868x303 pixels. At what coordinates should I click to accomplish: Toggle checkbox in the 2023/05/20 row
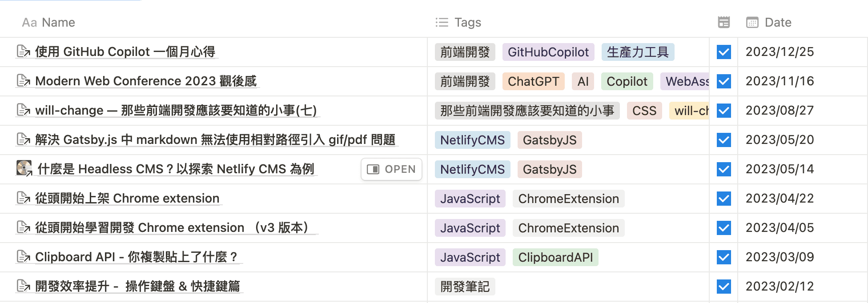[723, 140]
